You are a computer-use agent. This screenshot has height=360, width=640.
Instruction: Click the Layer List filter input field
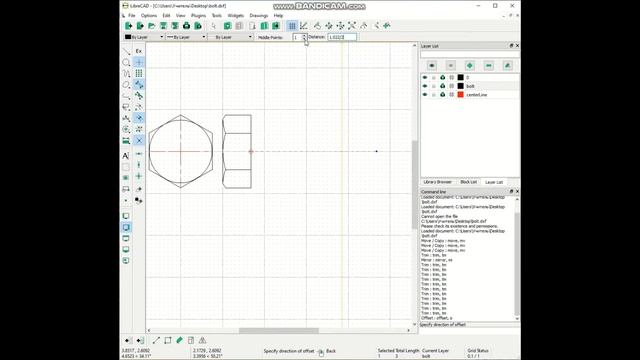(x=470, y=54)
